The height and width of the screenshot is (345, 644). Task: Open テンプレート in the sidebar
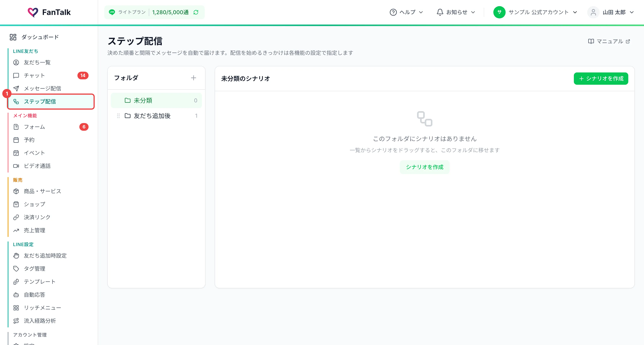coord(51,282)
